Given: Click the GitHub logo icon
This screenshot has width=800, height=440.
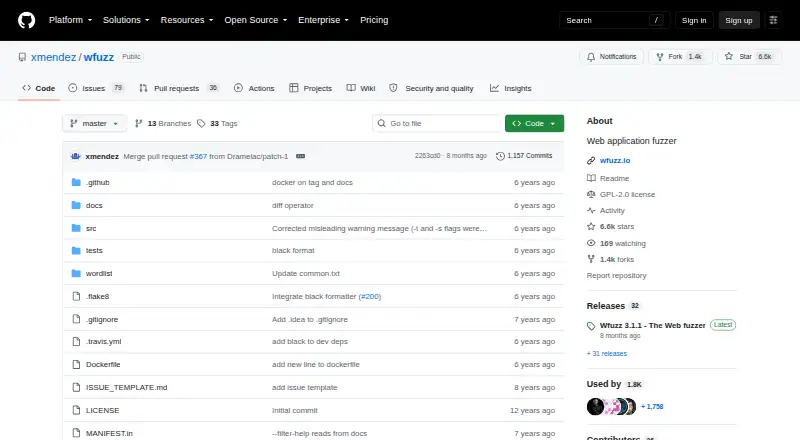Looking at the screenshot, I should point(27,20).
